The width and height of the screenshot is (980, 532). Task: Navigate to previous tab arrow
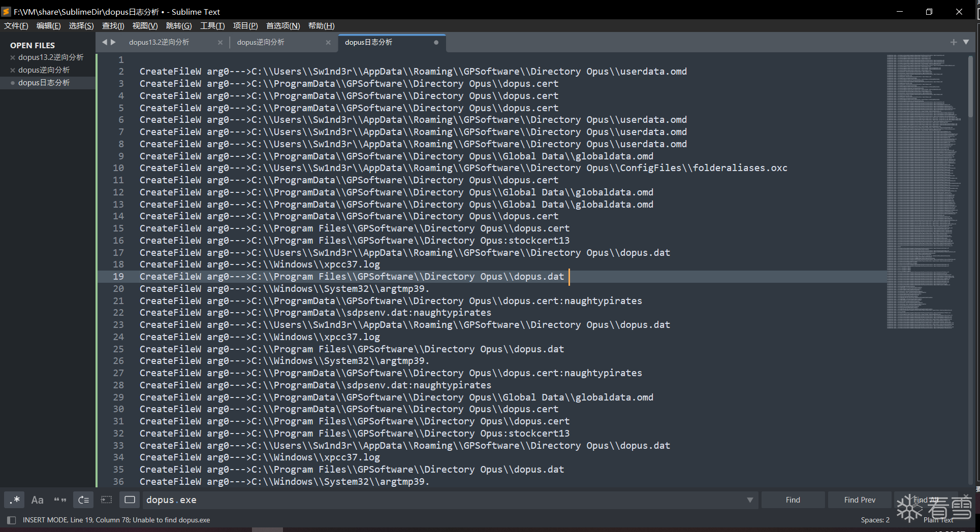(x=105, y=42)
